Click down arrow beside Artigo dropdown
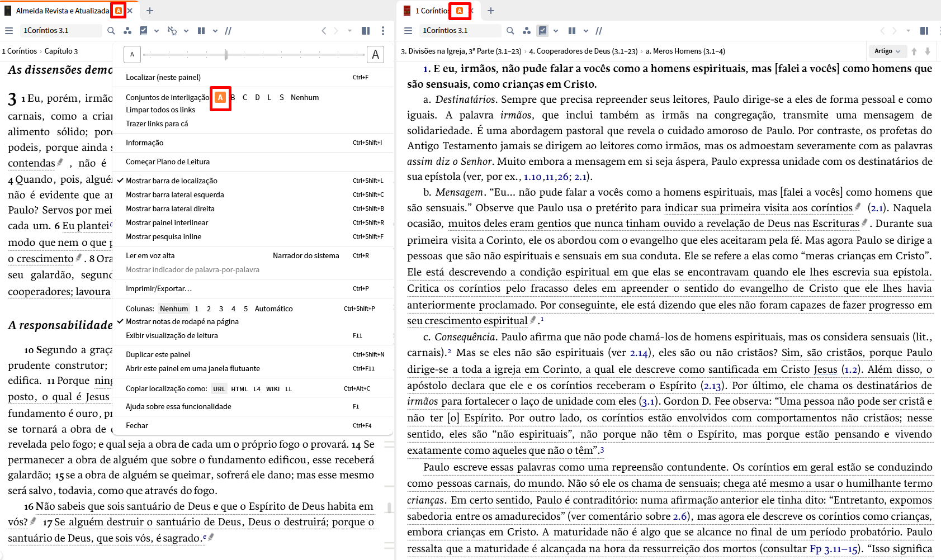 pyautogui.click(x=928, y=51)
